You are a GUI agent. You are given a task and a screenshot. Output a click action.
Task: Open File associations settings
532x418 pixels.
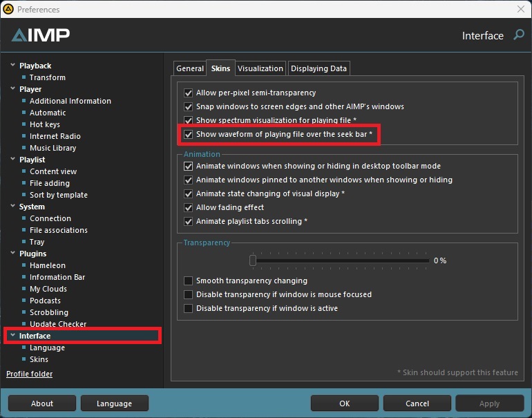(x=59, y=230)
